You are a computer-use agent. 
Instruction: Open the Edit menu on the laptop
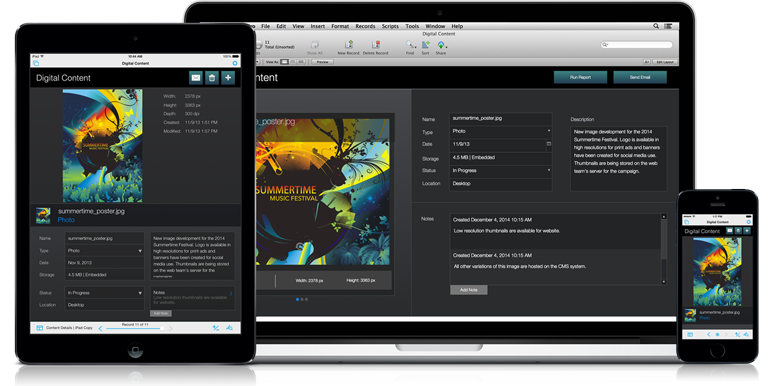click(281, 26)
